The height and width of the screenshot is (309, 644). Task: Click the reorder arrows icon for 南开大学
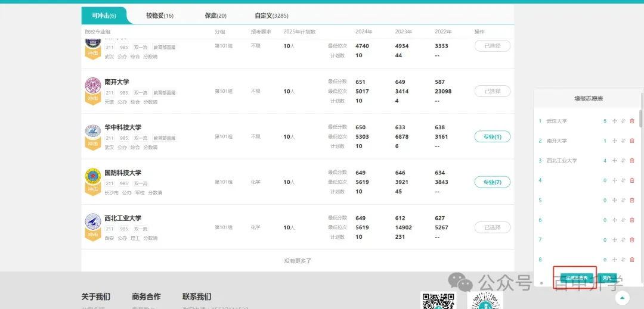click(623, 141)
